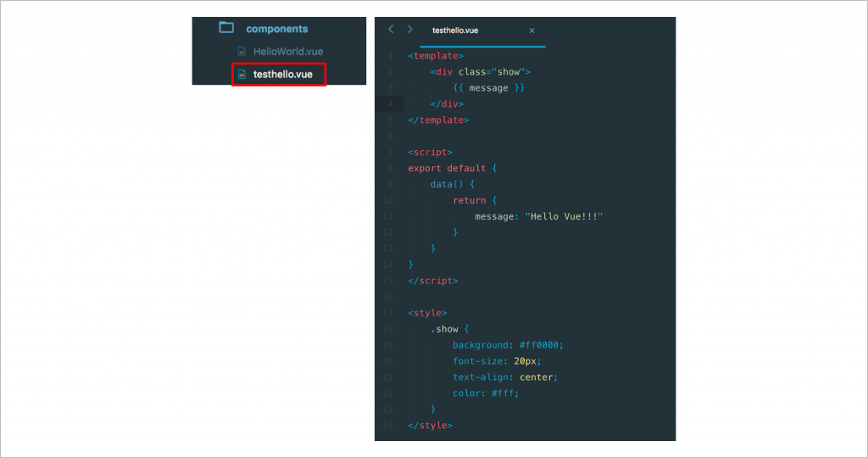Click the color: #fff line
868x458 pixels.
click(486, 394)
